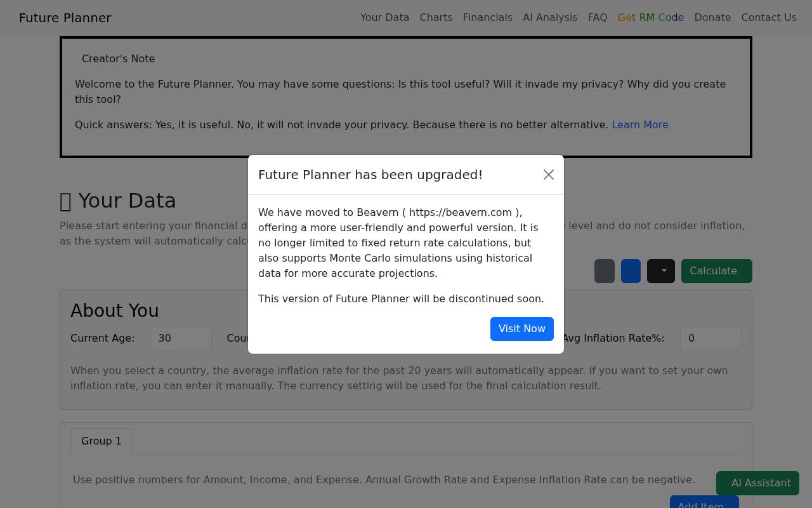
Task: Click the gray square button beside Calculate
Action: tap(605, 271)
